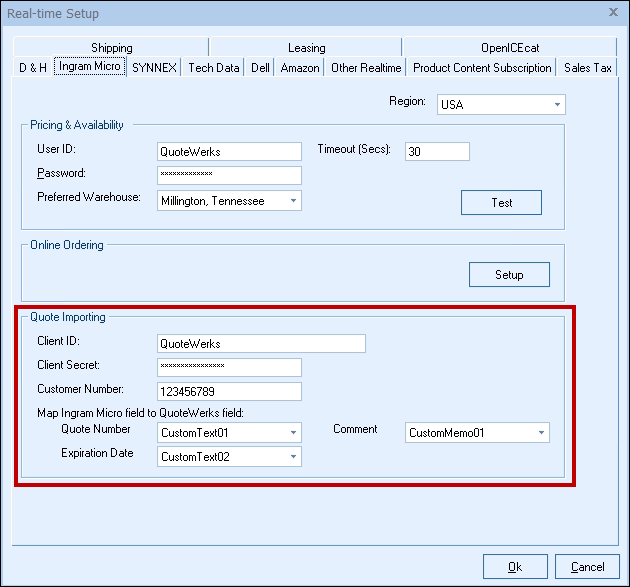Select the Ingram Micro tab
Screen dimensions: 630x587
pos(90,66)
